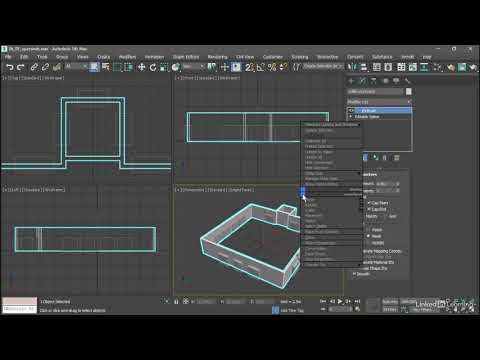Switch to the Hierarchy command panel tab
The width and height of the screenshot is (480, 360).
[x=374, y=81]
